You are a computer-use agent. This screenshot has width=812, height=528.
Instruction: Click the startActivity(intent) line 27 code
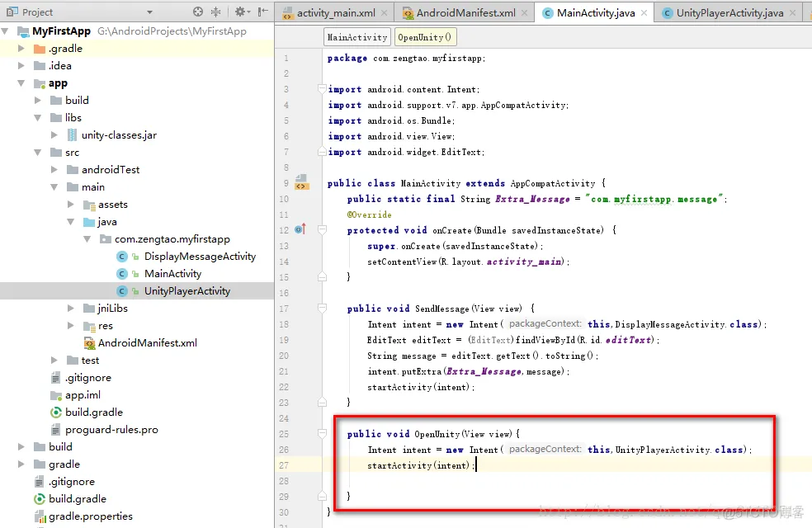pyautogui.click(x=421, y=465)
